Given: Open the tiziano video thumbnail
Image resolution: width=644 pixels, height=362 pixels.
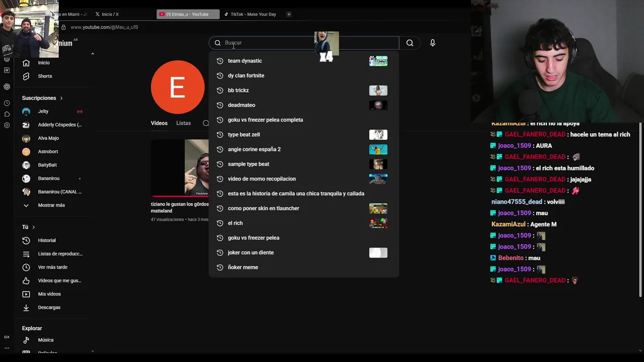Looking at the screenshot, I should pyautogui.click(x=180, y=168).
